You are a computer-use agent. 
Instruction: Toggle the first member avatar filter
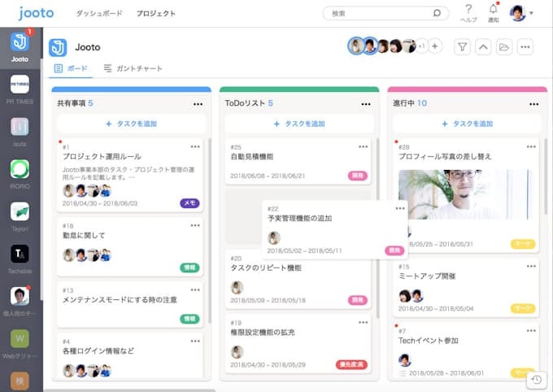(x=356, y=46)
